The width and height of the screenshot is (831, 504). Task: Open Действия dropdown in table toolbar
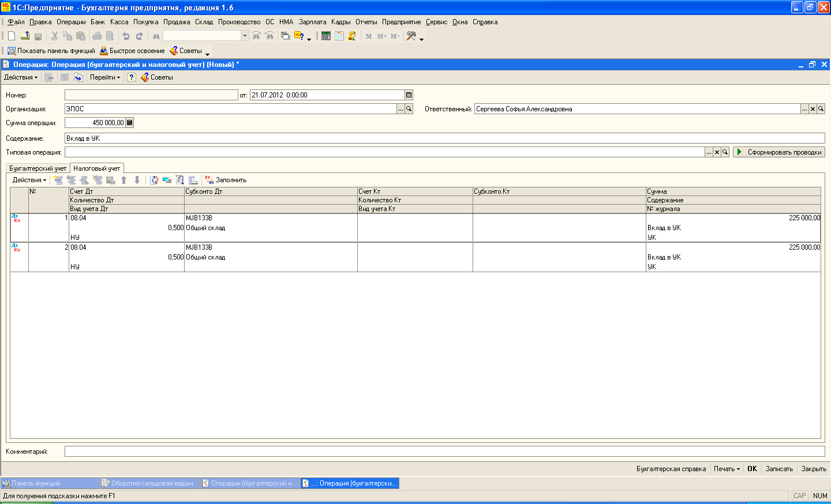coord(29,180)
